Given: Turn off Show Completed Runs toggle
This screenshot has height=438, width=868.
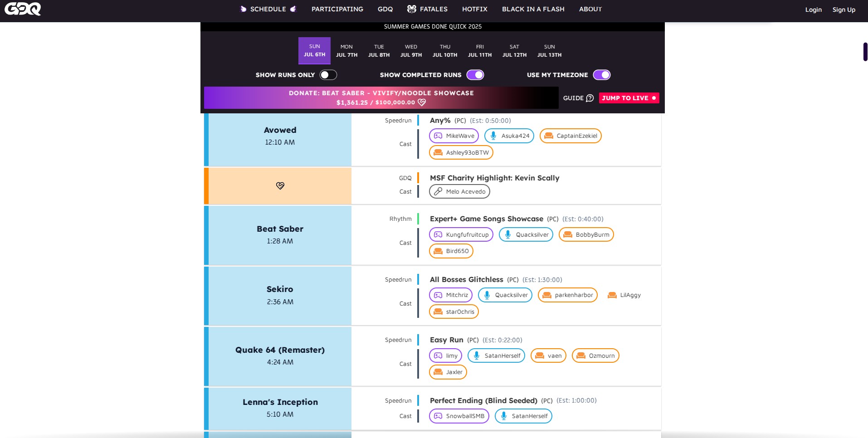Looking at the screenshot, I should [x=475, y=75].
